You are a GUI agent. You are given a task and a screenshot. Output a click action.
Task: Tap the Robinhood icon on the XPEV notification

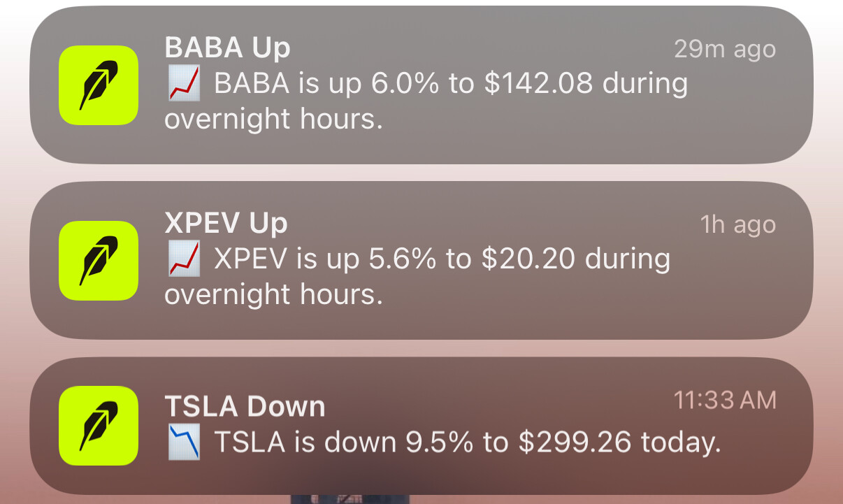pos(99,261)
